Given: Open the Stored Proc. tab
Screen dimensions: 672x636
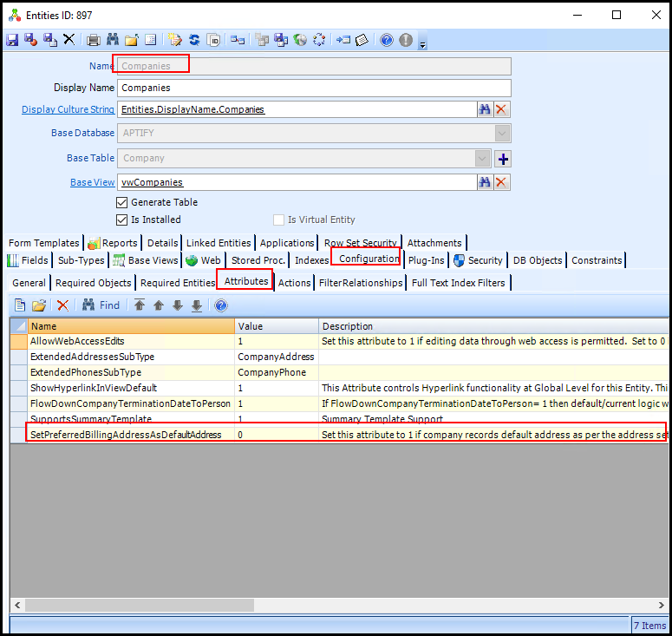Looking at the screenshot, I should [x=258, y=260].
